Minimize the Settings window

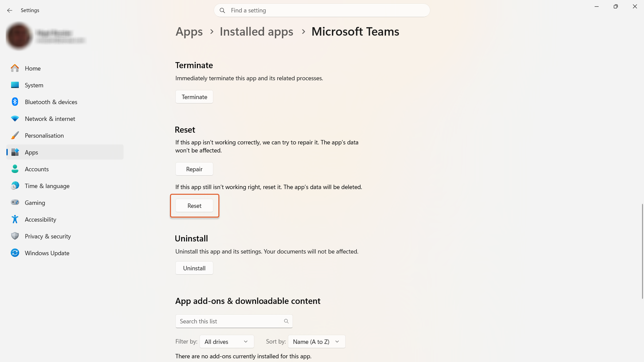coord(597,6)
